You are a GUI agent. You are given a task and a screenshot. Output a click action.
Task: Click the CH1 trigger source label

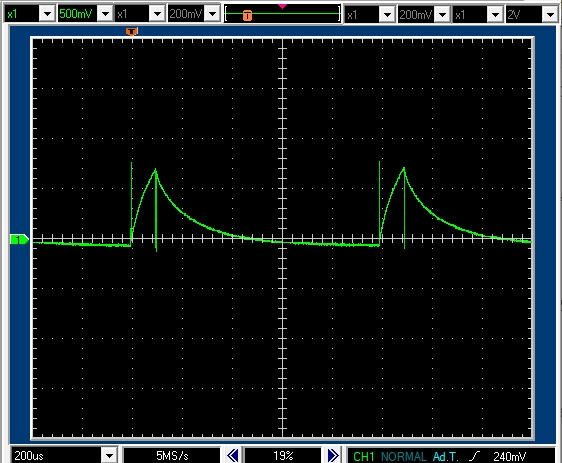(363, 456)
